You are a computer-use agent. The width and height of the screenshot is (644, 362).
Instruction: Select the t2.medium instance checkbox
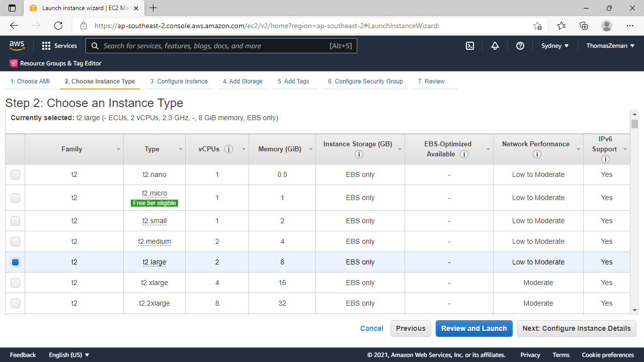15,241
